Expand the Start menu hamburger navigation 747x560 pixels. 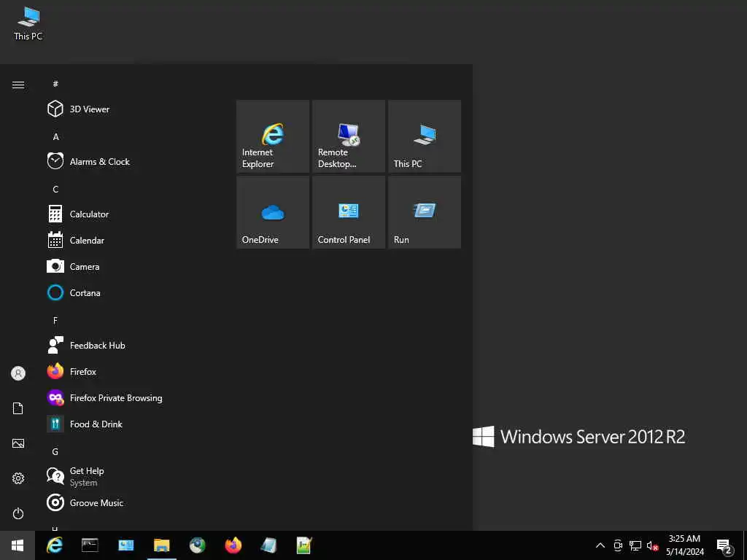18,85
